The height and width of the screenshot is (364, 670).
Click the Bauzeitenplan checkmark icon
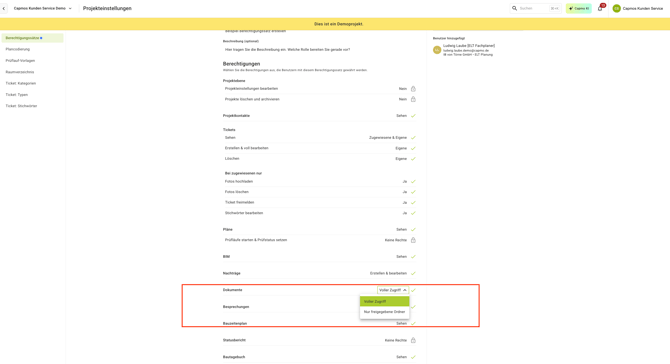pos(413,323)
